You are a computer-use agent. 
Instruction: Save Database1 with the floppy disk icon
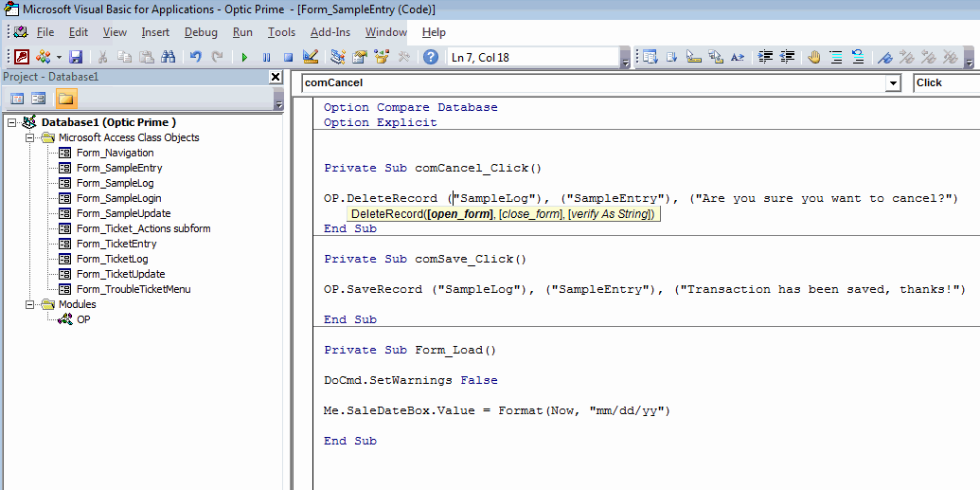76,57
